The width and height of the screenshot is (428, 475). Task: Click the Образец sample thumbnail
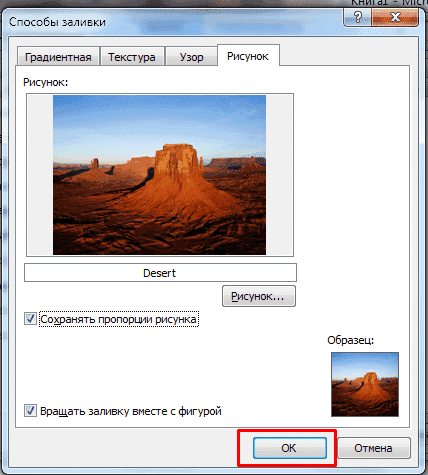(365, 384)
